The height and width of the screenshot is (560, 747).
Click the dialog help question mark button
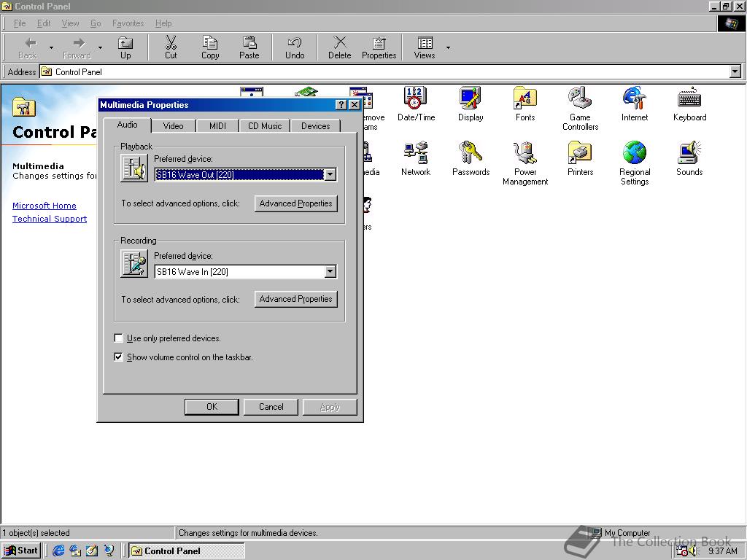coord(341,105)
